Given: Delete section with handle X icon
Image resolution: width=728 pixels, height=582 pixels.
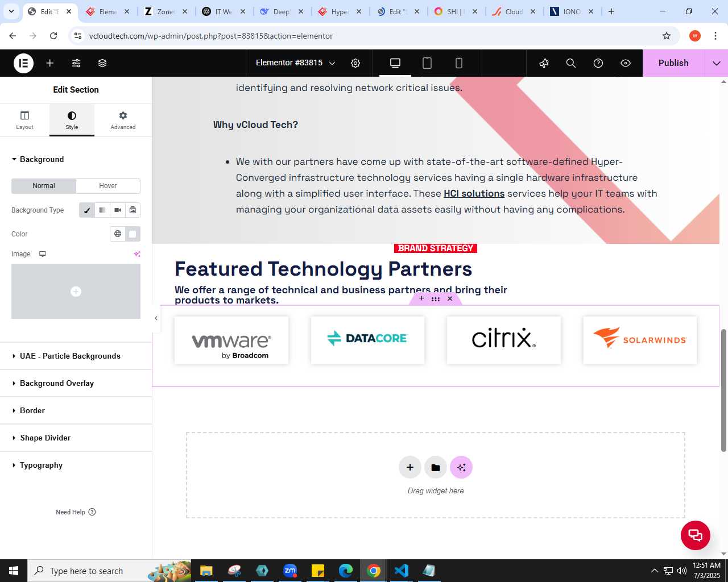Looking at the screenshot, I should point(450,298).
